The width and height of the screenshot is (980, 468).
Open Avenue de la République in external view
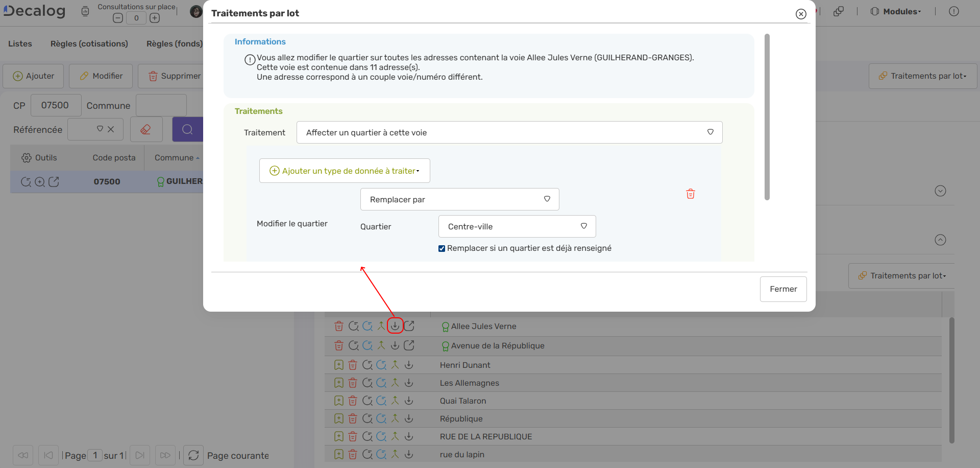(x=409, y=346)
